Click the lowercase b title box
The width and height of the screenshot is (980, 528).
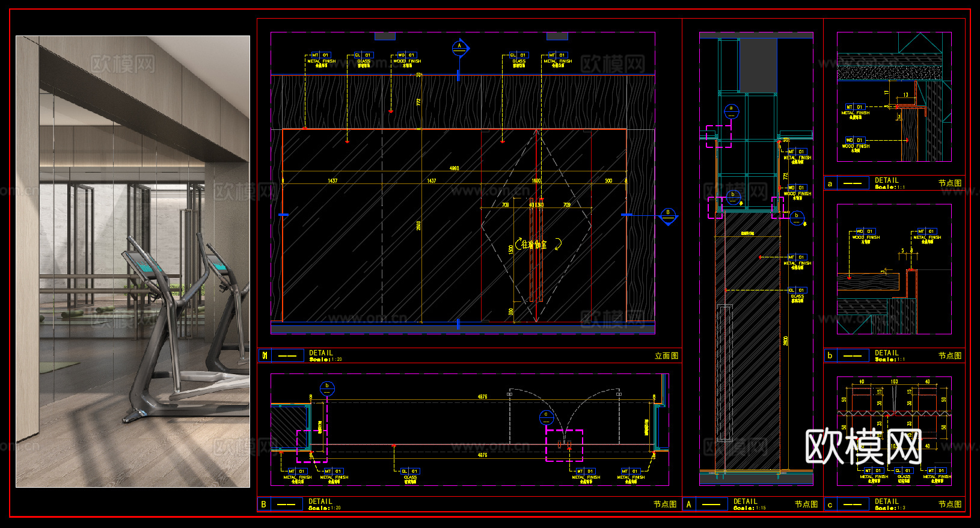click(830, 355)
